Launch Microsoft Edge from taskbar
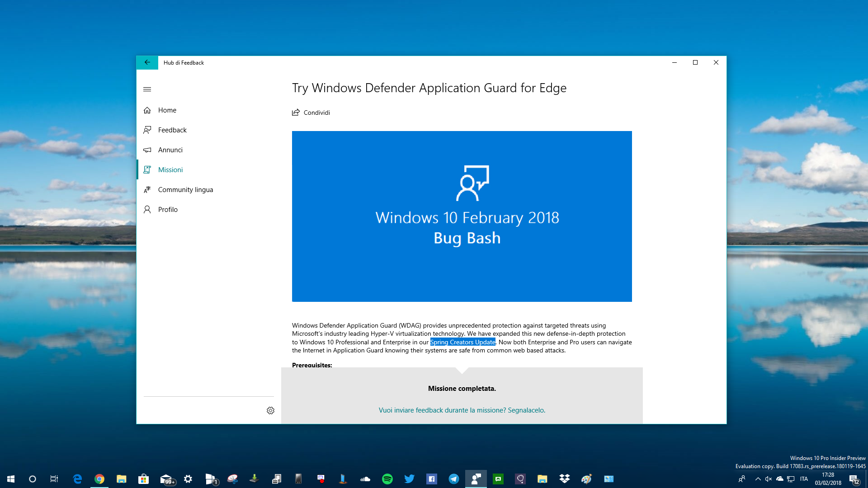Viewport: 868px width, 488px height. tap(77, 479)
